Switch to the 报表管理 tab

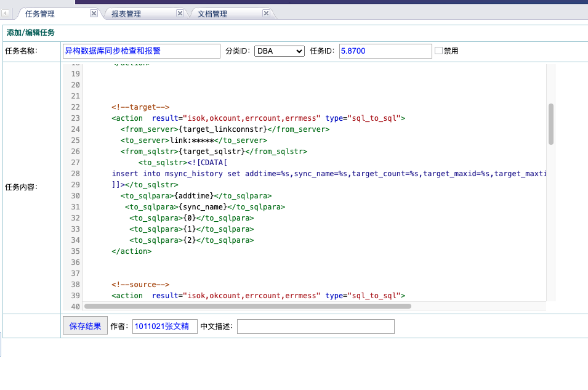click(126, 14)
